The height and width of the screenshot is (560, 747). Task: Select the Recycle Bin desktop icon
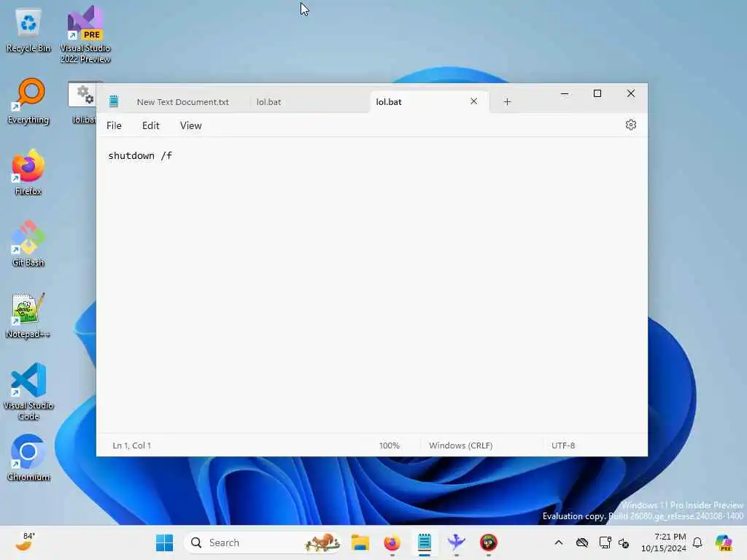pos(28,31)
